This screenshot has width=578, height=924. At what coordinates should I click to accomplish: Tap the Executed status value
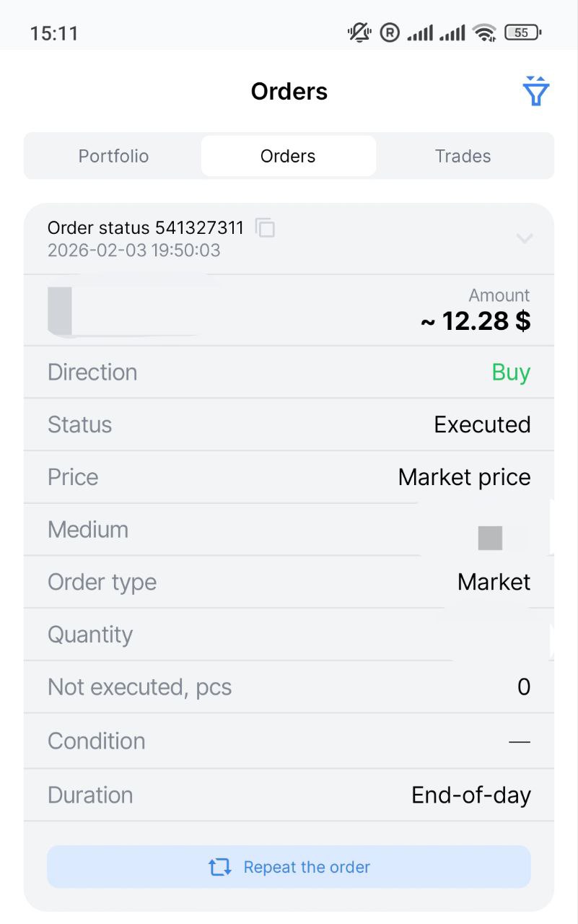click(x=482, y=424)
